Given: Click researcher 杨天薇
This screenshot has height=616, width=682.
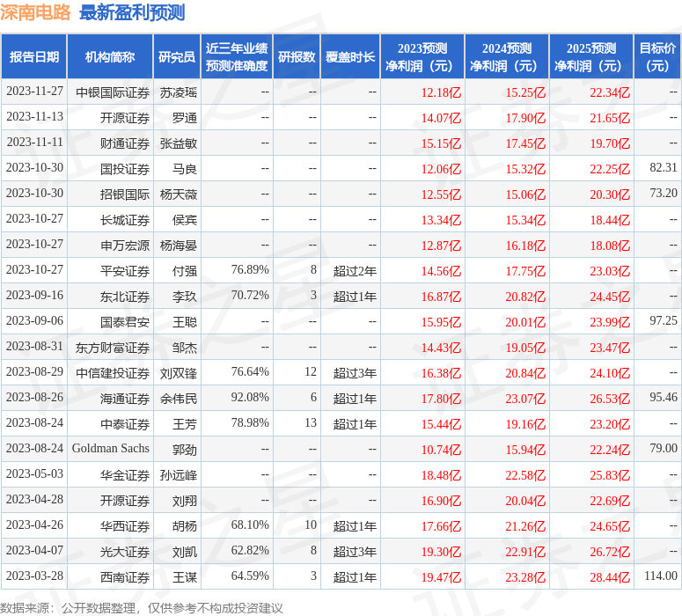Looking at the screenshot, I should (x=179, y=194).
